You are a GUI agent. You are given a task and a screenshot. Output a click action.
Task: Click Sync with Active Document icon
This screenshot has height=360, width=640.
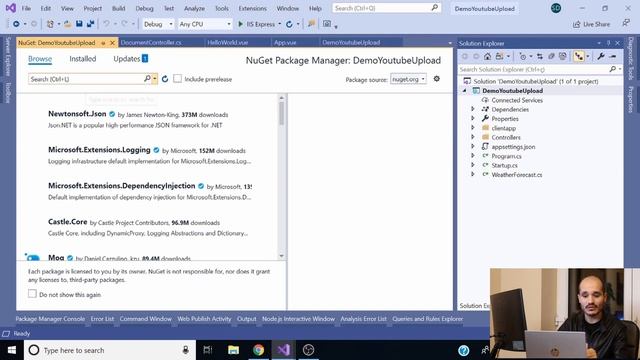(x=540, y=56)
